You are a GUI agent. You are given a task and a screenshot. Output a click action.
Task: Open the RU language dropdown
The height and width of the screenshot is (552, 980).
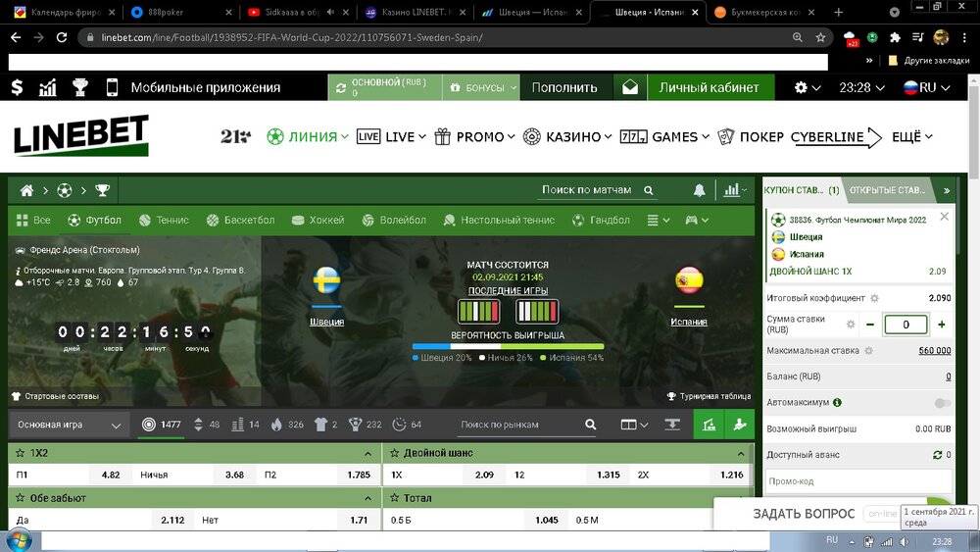(927, 87)
